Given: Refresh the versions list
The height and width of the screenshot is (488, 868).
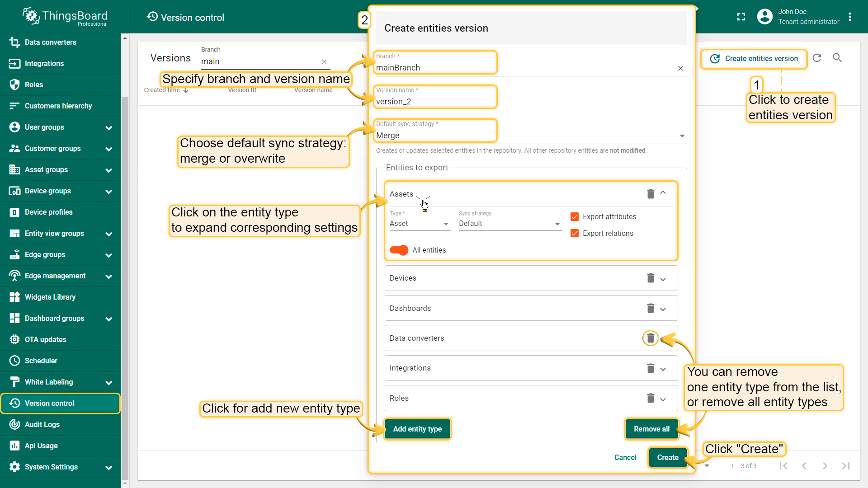Looking at the screenshot, I should (817, 58).
